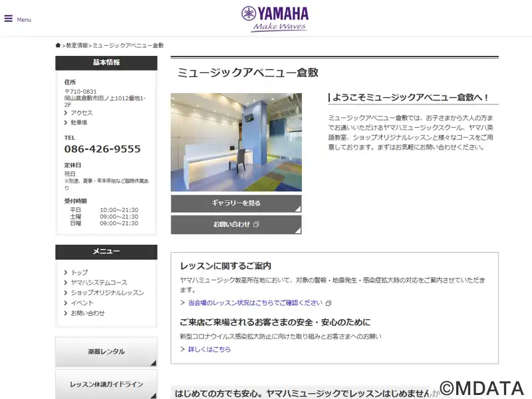Click the 〒710-0831 postal code text

[80, 92]
